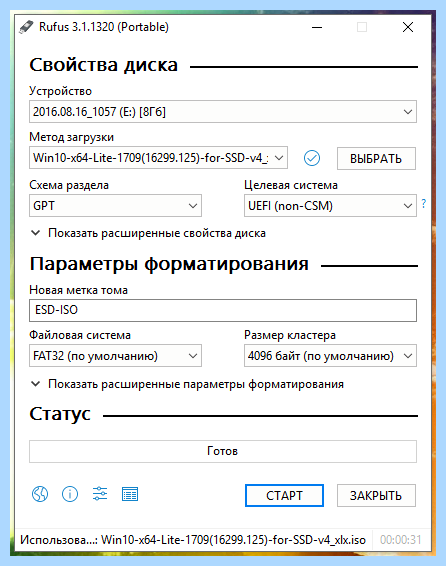Open the Схема раздела GPT dropdown
446x566 pixels.
[115, 206]
